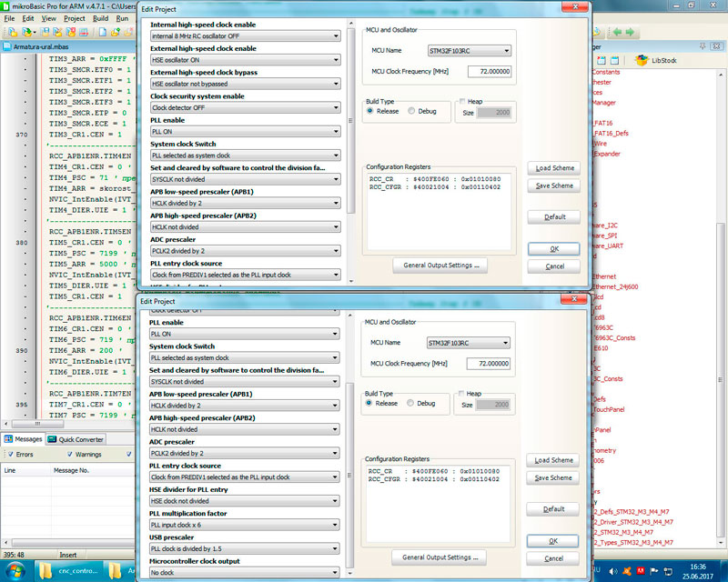
Task: Open the cnc_contro... folder in taskbar
Action: coord(70,570)
